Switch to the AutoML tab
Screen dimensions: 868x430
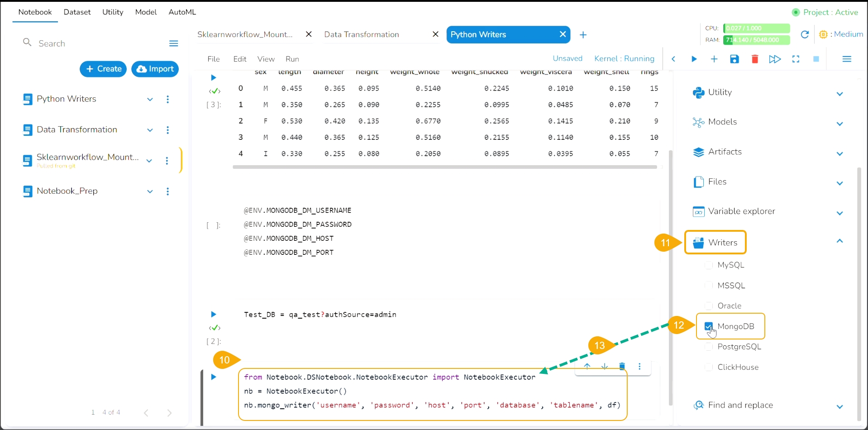(182, 12)
